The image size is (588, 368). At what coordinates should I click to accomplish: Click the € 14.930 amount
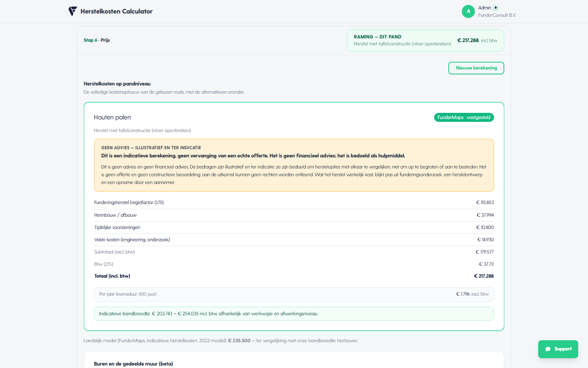486,240
